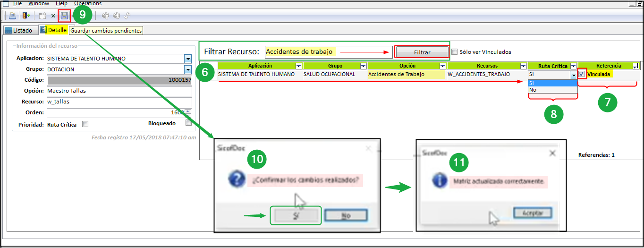Image resolution: width=644 pixels, height=248 pixels.
Task: Toggle the Bloqueado checkbox
Action: tap(188, 123)
